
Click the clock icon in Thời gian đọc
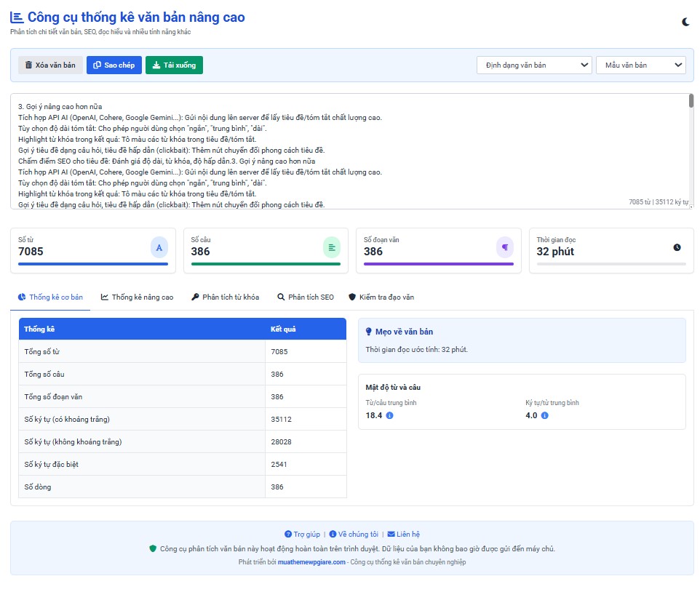[x=677, y=247]
